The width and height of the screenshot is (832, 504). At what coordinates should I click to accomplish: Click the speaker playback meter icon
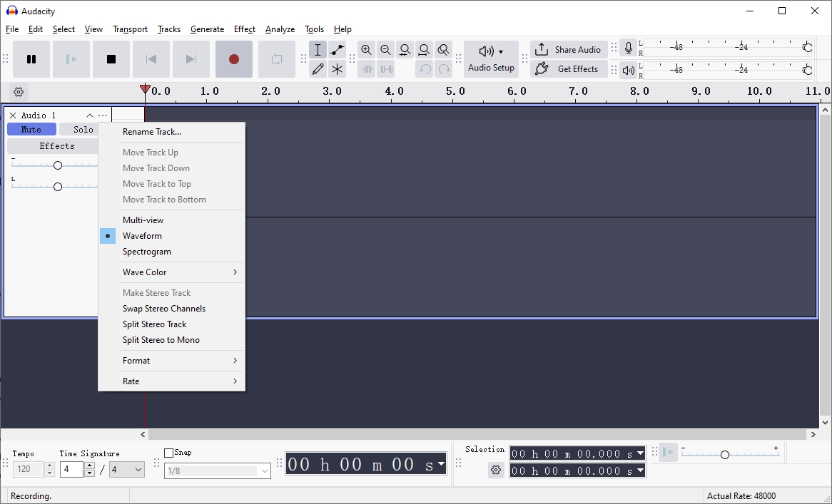[x=628, y=70]
